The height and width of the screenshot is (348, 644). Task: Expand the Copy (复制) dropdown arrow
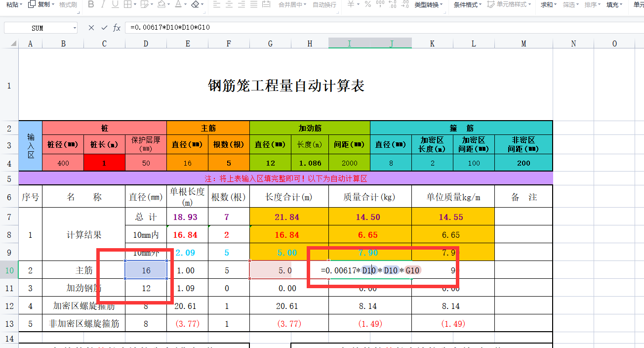click(53, 4)
